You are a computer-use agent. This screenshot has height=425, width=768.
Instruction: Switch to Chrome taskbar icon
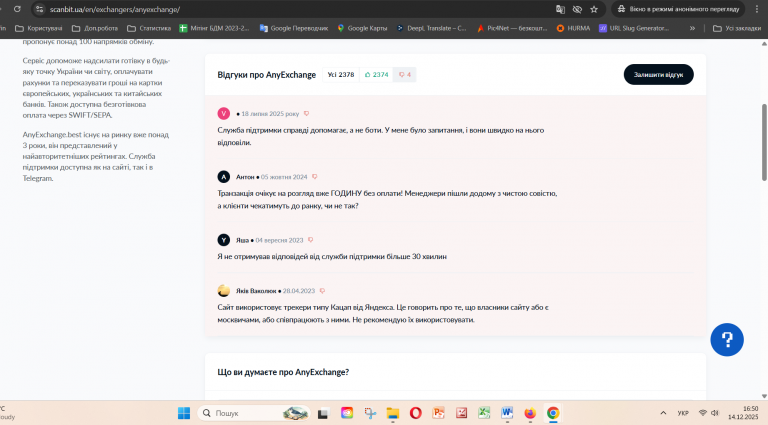553,413
